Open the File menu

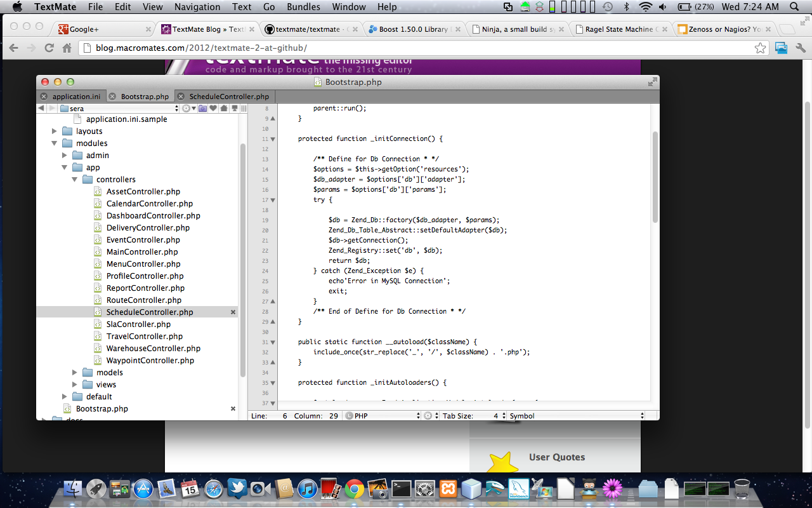tap(95, 7)
